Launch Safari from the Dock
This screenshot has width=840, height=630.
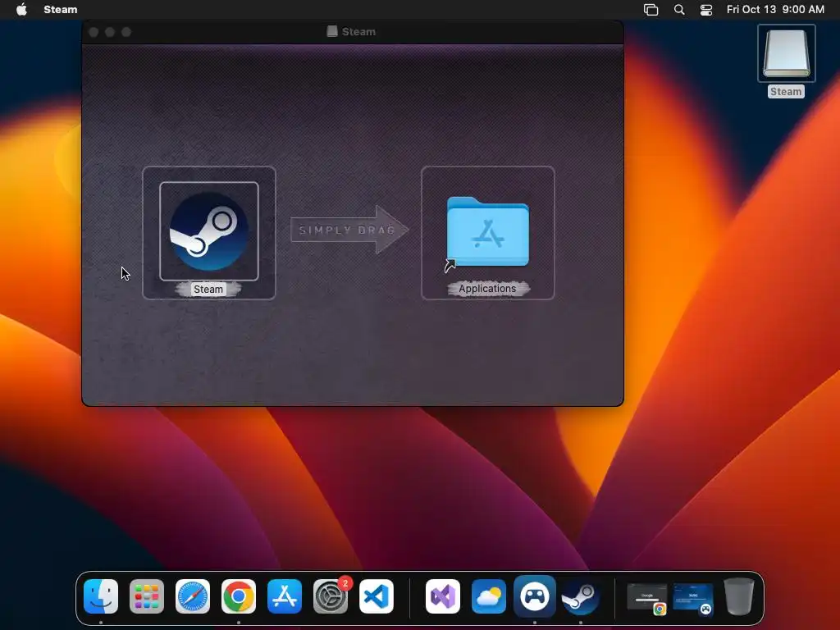tap(193, 596)
